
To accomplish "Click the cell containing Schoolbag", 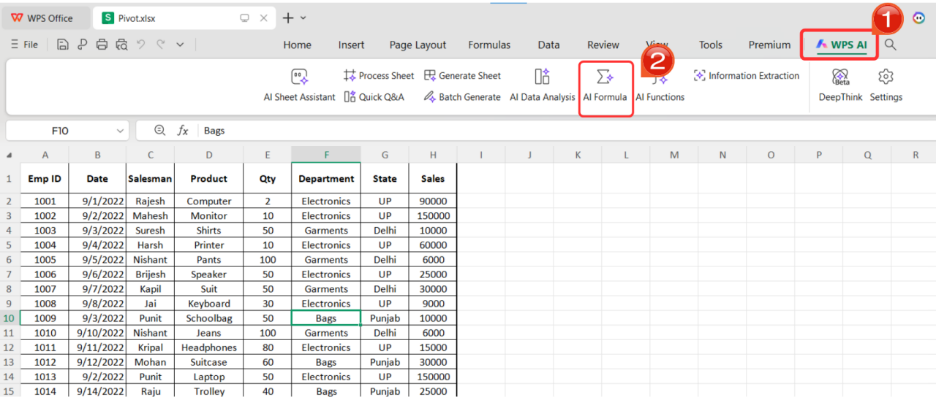I will click(x=209, y=318).
